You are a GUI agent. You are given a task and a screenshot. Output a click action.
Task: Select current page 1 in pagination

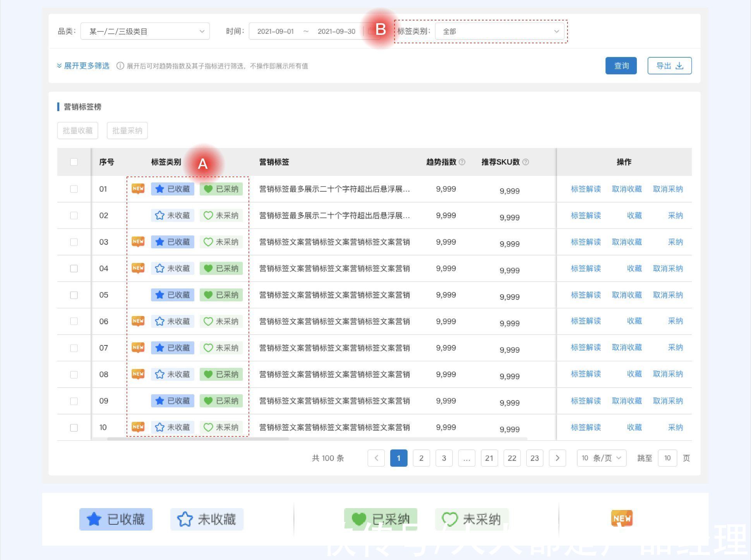coord(399,458)
